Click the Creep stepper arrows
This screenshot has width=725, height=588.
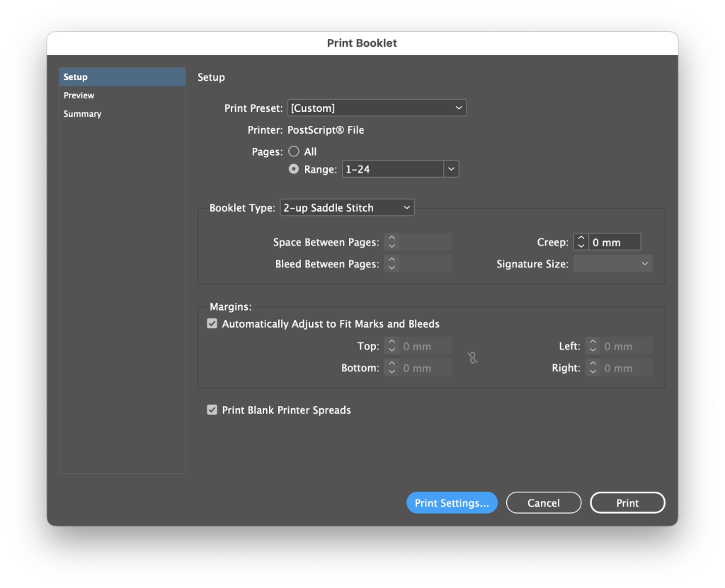[581, 242]
